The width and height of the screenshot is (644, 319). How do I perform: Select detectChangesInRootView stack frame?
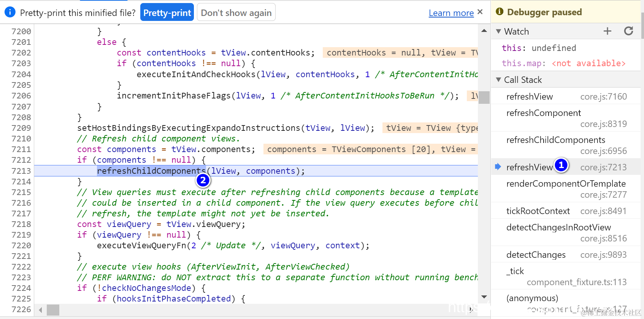[x=566, y=233]
